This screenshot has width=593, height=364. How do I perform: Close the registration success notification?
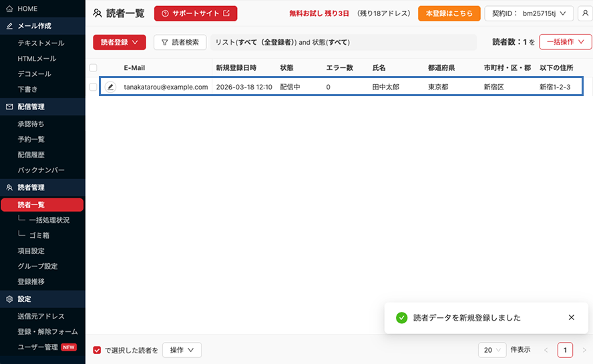571,318
